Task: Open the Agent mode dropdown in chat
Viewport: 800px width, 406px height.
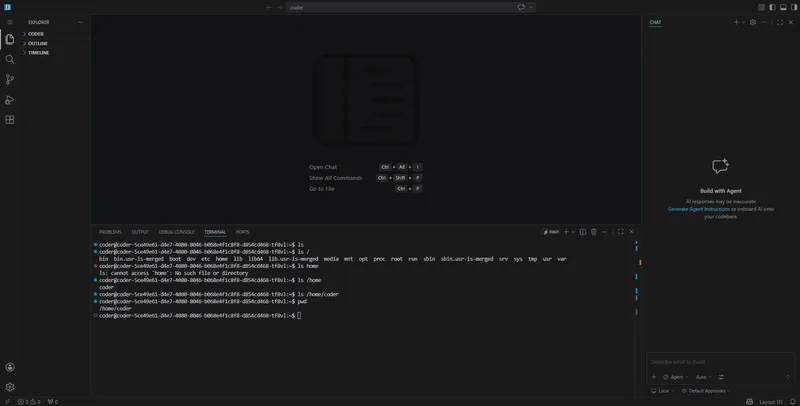Action: point(676,377)
